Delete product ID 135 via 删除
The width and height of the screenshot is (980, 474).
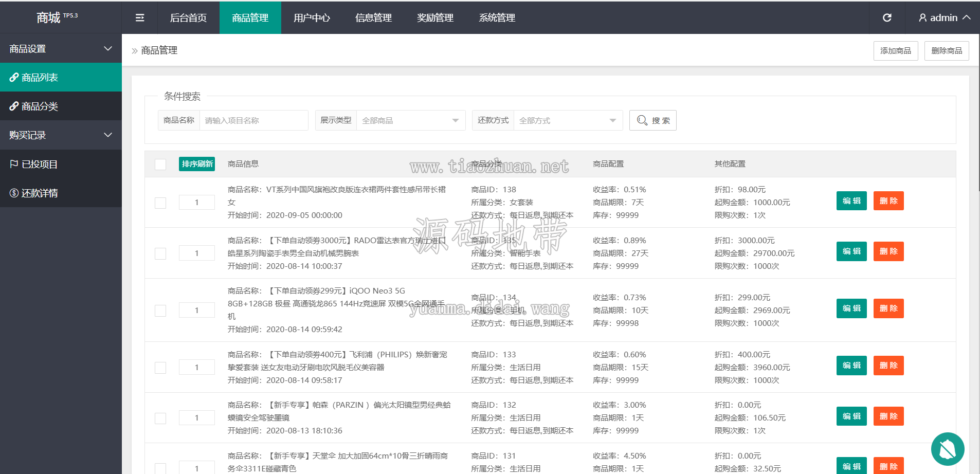tap(888, 251)
